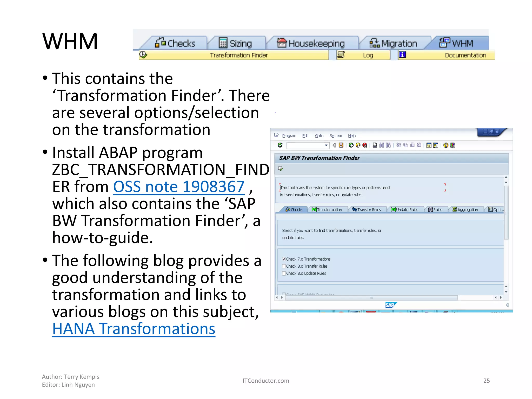The height and width of the screenshot is (399, 532).
Task: Open the Program menu
Action: 289,136
